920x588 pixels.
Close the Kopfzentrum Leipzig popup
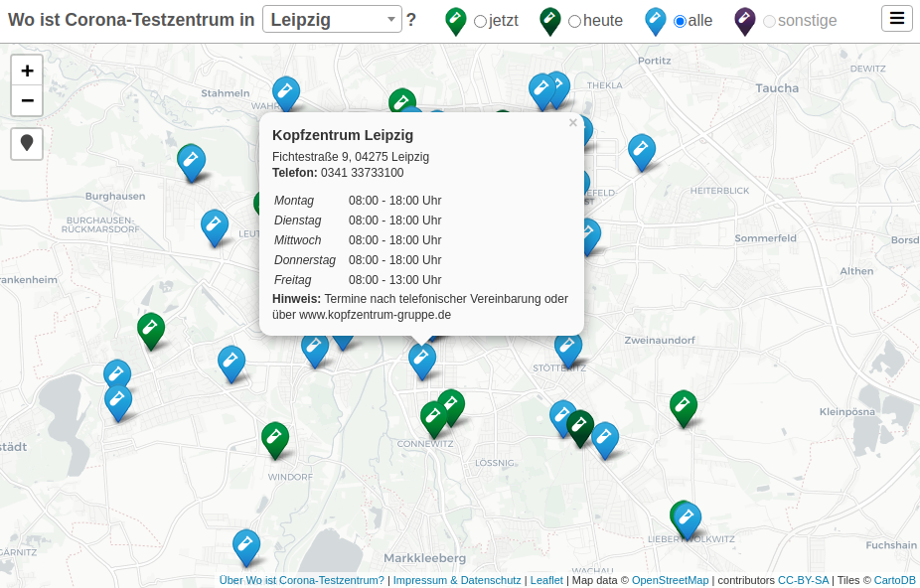[x=572, y=121]
